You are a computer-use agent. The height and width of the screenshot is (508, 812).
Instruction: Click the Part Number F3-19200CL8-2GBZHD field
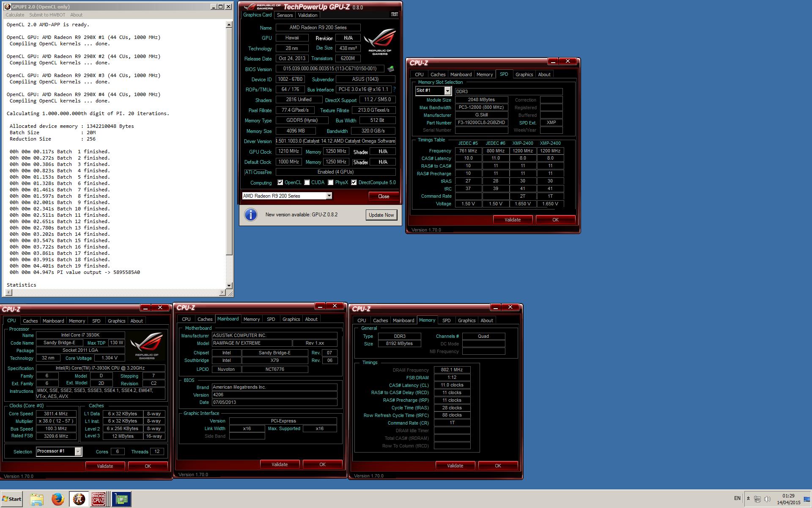point(481,123)
